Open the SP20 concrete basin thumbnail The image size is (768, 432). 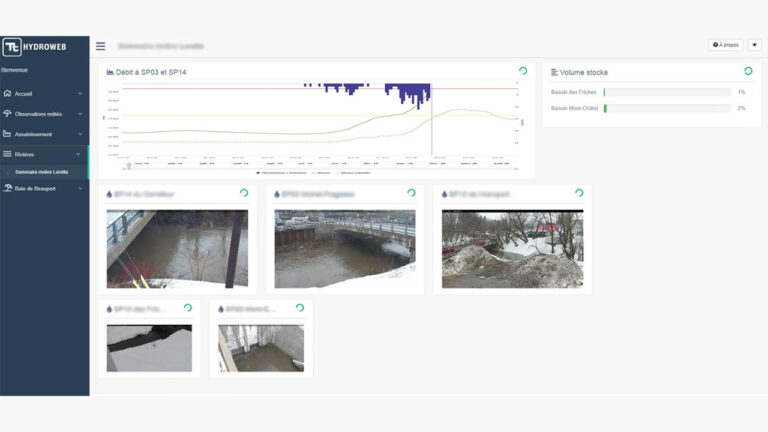[x=261, y=348]
